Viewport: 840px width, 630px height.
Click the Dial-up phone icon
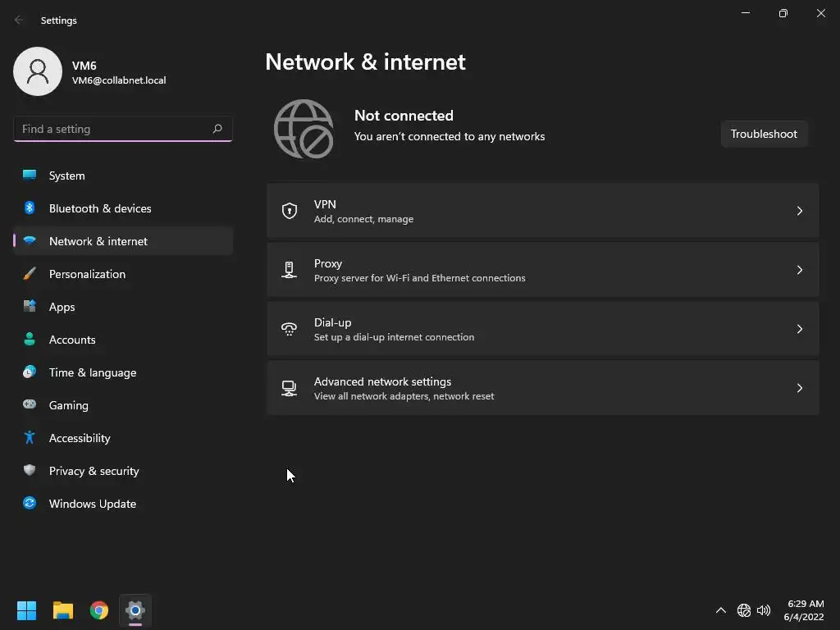pos(290,329)
